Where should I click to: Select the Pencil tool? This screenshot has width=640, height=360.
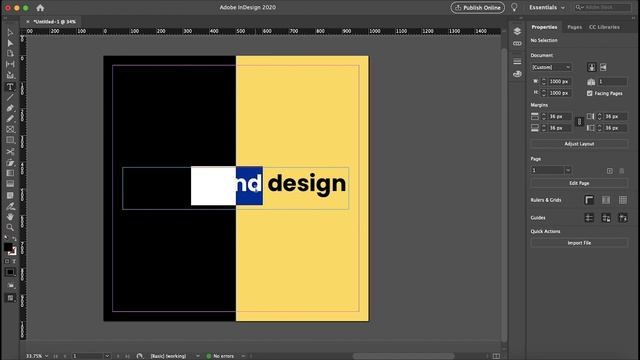tap(10, 119)
